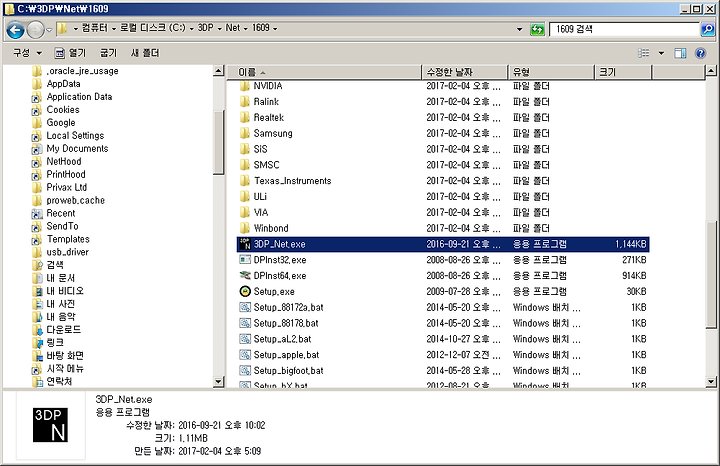Click the 3DP N preview thumbnail

click(x=51, y=425)
